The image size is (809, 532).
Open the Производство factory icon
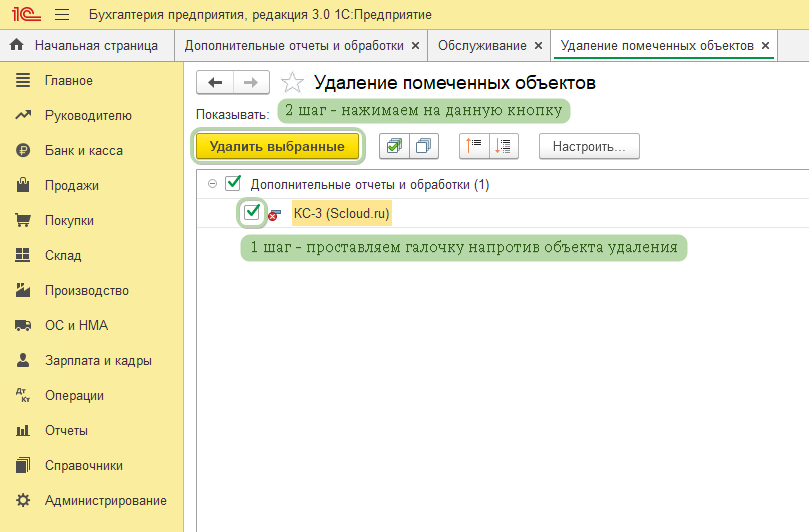[x=23, y=290]
